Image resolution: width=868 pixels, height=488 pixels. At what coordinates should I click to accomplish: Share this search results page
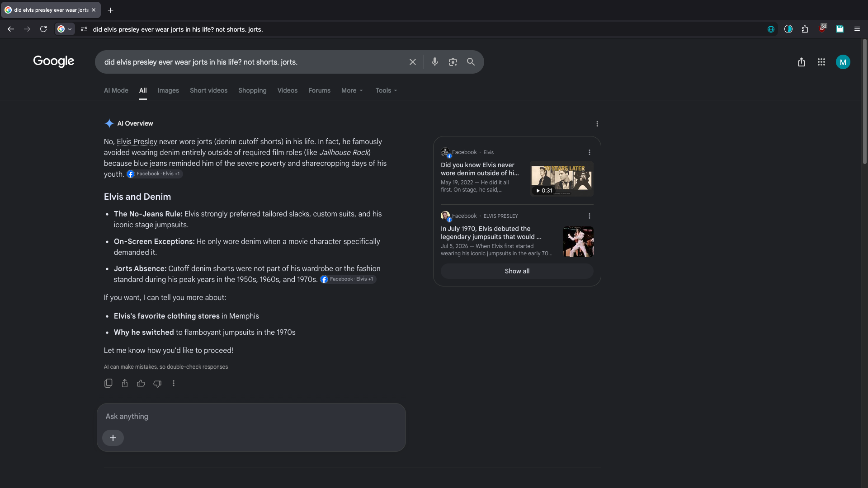[801, 62]
